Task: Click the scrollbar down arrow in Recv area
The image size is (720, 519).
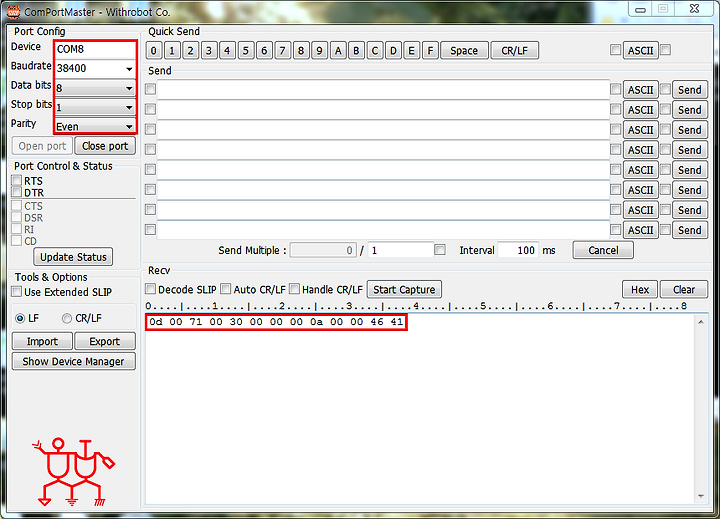Action: click(x=701, y=496)
